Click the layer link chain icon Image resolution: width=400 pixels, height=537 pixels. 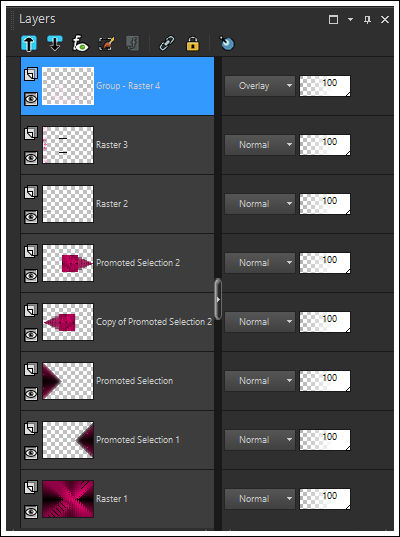(167, 44)
